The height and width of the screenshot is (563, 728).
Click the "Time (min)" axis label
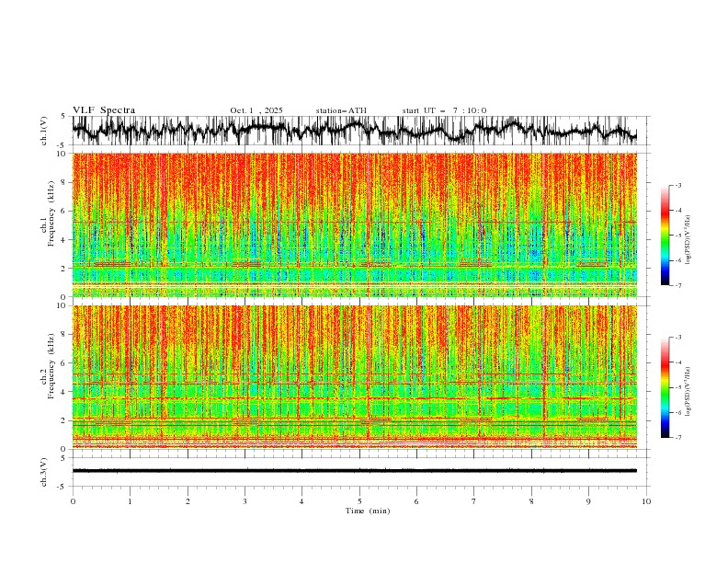pyautogui.click(x=368, y=511)
